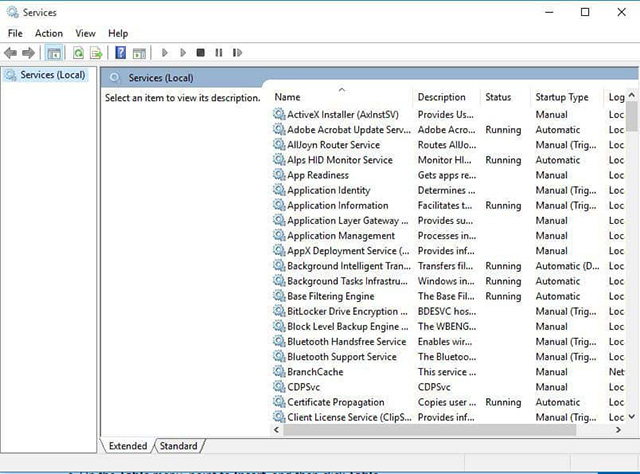Click gear icon beside ActiveX Installer (AxInstSV)

coord(279,114)
